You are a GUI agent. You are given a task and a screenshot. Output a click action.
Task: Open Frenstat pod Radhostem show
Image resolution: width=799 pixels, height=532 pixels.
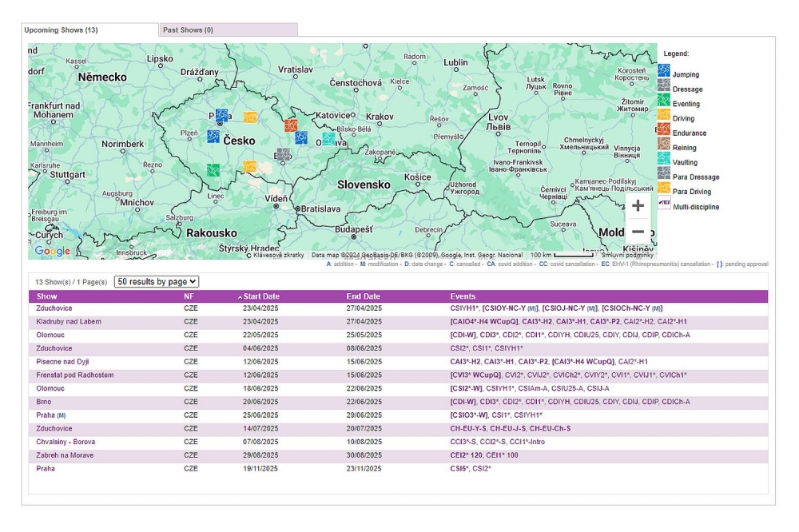coord(75,375)
